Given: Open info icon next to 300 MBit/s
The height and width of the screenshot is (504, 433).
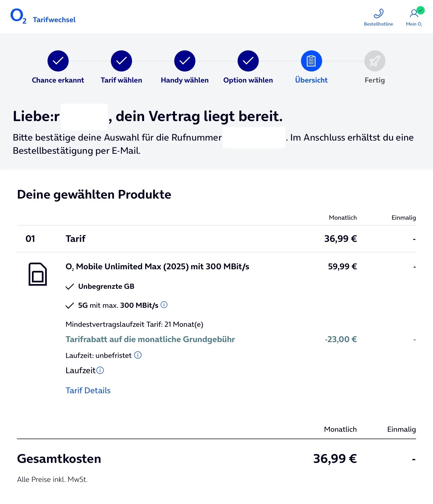Looking at the screenshot, I should pyautogui.click(x=164, y=305).
